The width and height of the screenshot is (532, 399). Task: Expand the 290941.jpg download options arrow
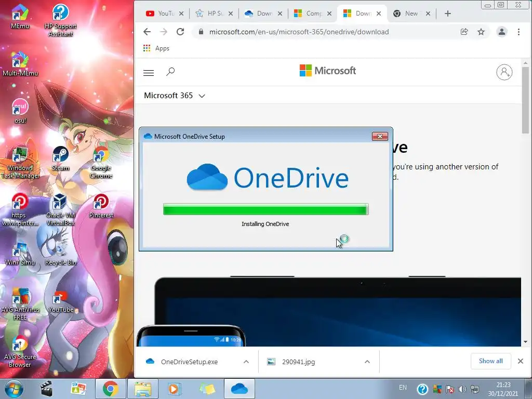point(367,362)
